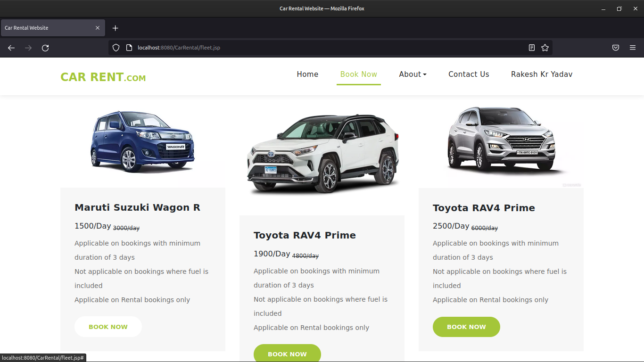Book the Maruti Suzuki Wagon R
Screen dimensions: 644x362
pyautogui.click(x=108, y=327)
